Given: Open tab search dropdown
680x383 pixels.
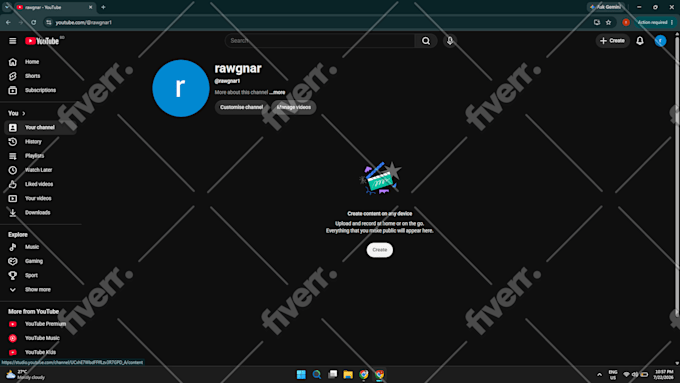Looking at the screenshot, I should pos(7,7).
